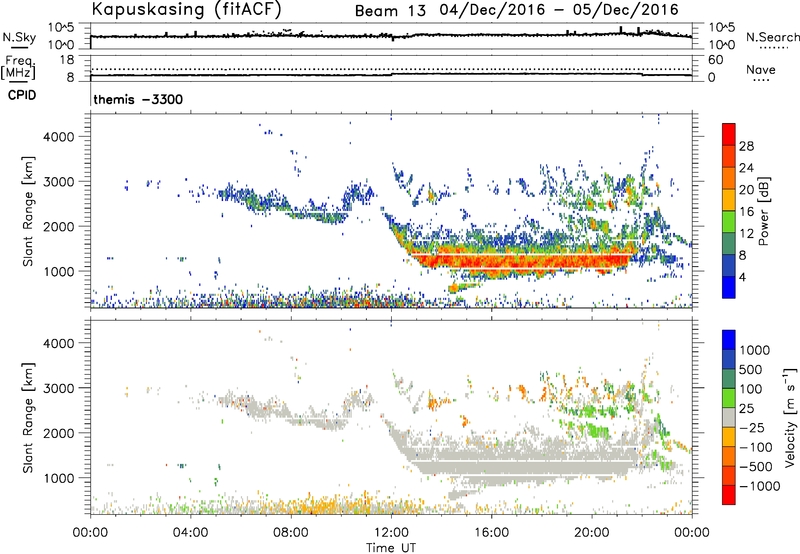Viewport: 800px width, 554px height.
Task: Click the '4' tick on the power scale
Action: (x=742, y=277)
